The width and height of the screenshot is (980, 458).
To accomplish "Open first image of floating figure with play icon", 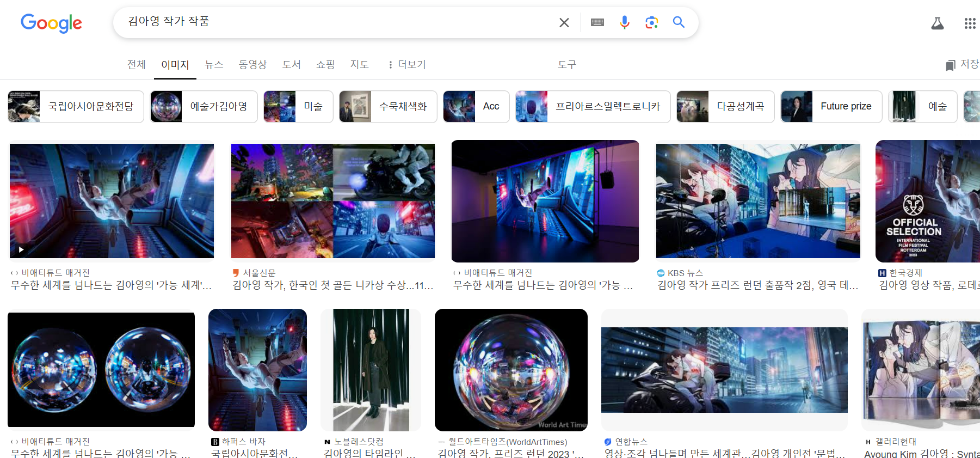I will click(x=112, y=201).
